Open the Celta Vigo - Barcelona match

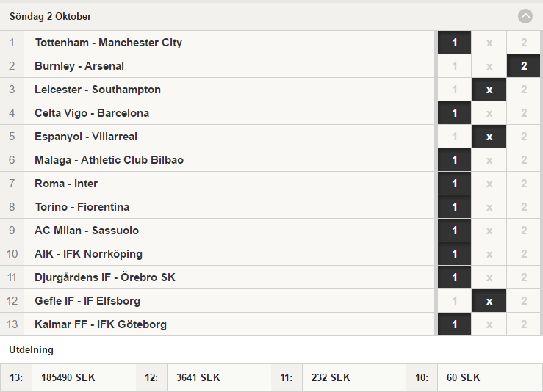click(x=92, y=113)
